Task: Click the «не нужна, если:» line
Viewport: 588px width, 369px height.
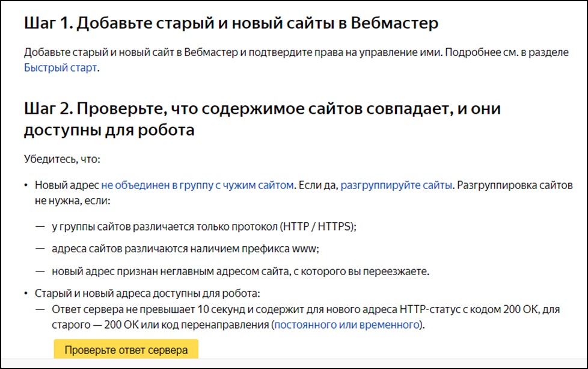Action: tap(72, 200)
